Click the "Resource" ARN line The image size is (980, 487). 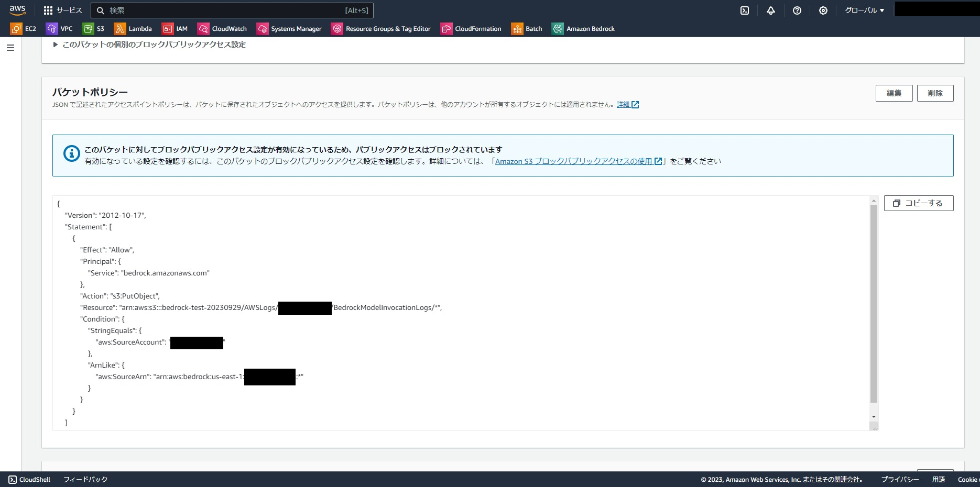tap(261, 307)
